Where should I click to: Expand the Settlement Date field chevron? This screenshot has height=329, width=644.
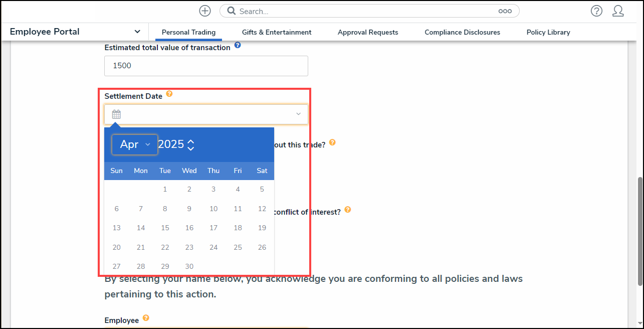[x=298, y=114]
